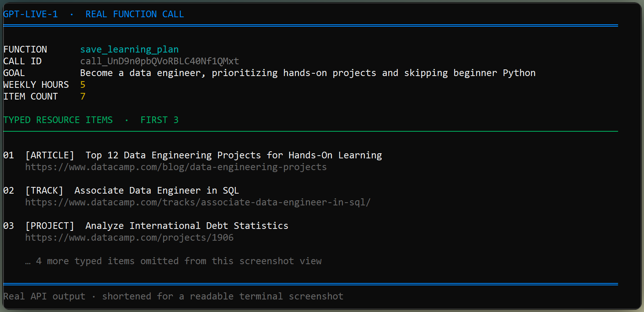The height and width of the screenshot is (312, 644).
Task: Click the FIRST 3 heading text
Action: 160,120
